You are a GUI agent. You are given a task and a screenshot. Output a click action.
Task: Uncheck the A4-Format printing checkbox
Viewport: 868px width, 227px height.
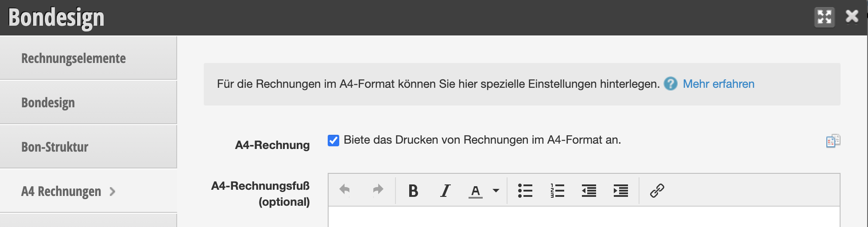click(x=333, y=140)
